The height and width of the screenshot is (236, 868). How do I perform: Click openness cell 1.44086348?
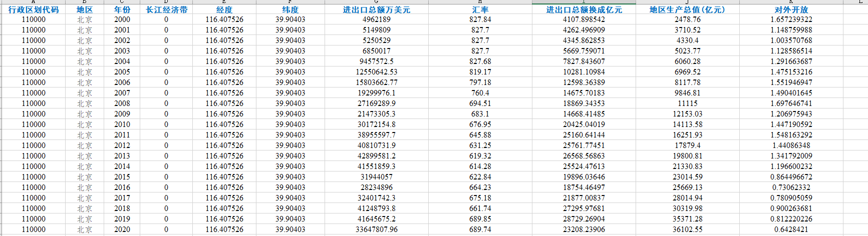pos(791,145)
